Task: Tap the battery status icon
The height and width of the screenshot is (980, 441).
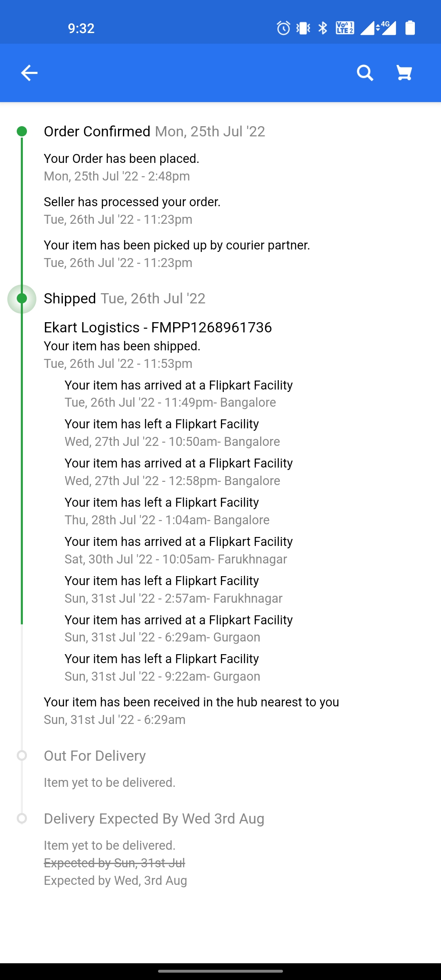Action: pos(410,28)
